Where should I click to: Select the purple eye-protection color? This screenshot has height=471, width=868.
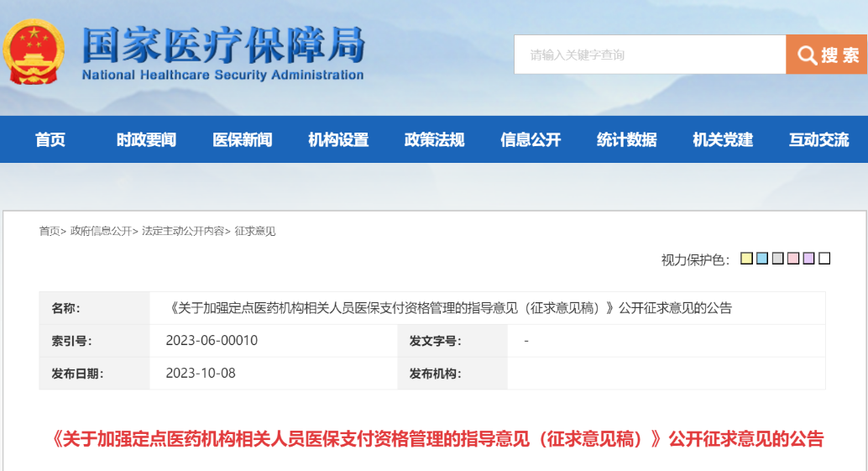808,259
